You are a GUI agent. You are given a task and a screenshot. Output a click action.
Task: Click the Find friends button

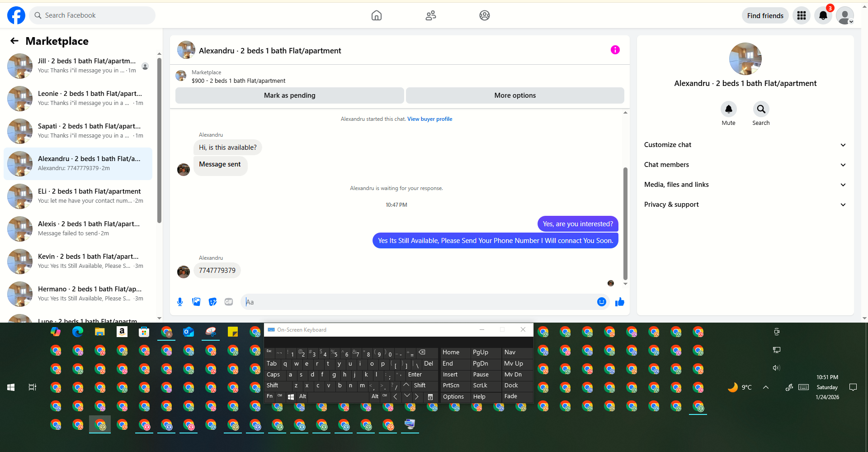(x=765, y=15)
